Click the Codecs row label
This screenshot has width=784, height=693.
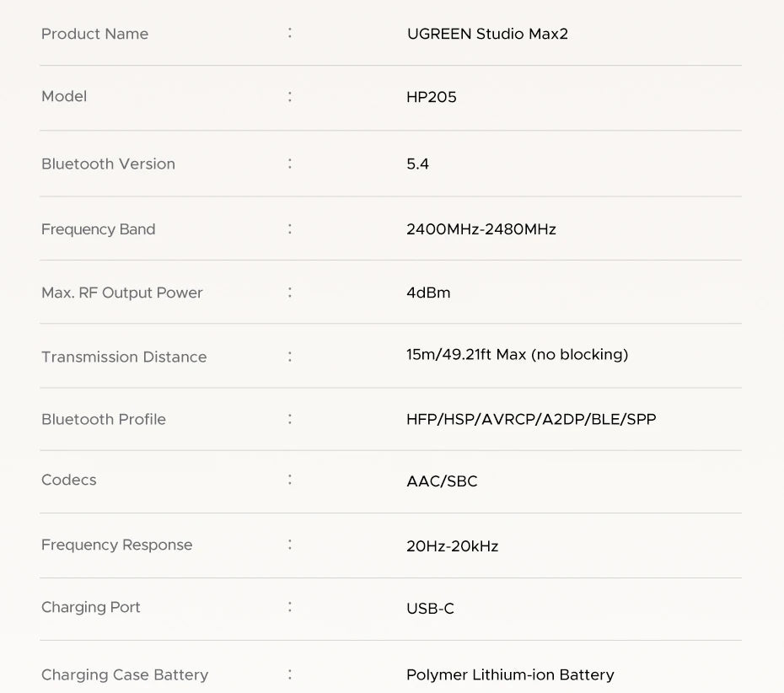click(69, 480)
